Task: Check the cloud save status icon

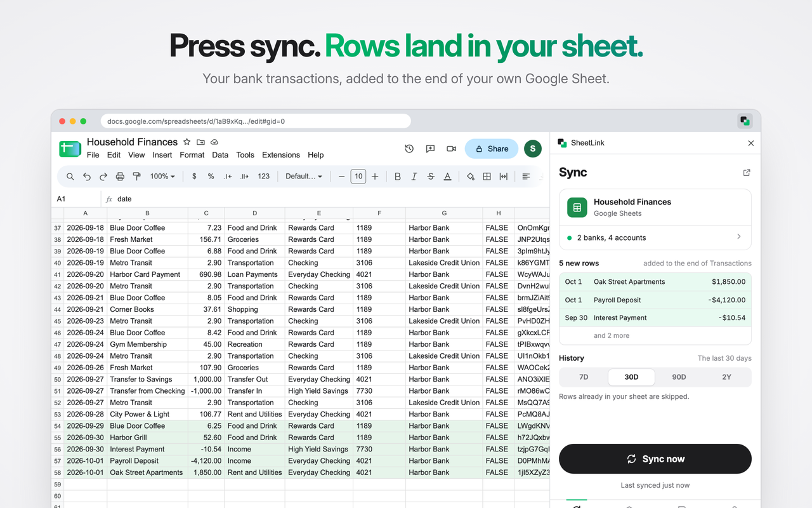Action: click(214, 142)
